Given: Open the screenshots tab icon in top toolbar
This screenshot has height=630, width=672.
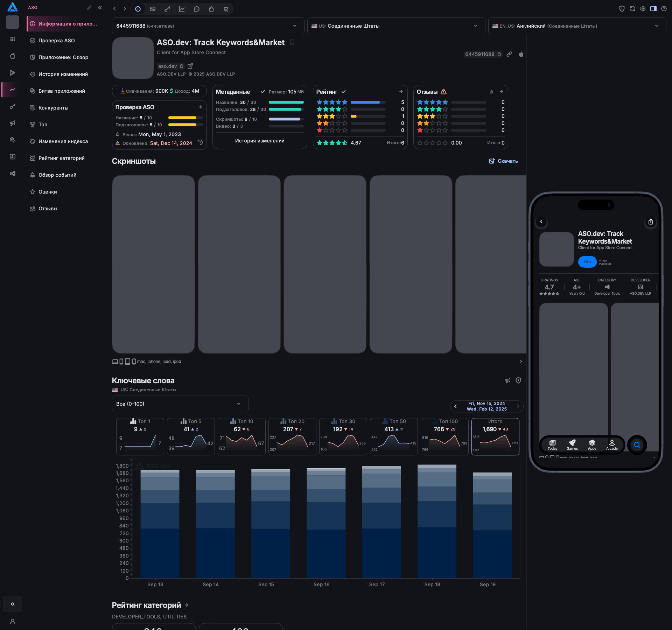Looking at the screenshot, I should (x=153, y=9).
